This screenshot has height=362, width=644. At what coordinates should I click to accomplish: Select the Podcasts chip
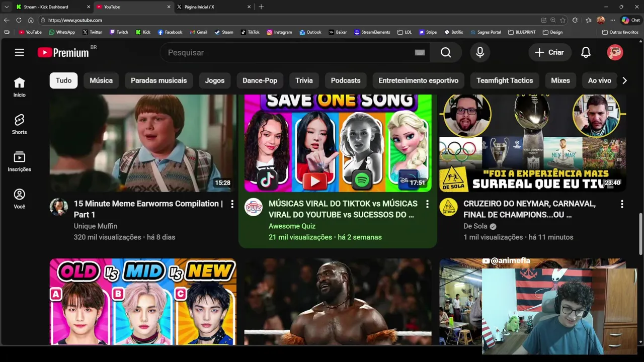point(346,80)
